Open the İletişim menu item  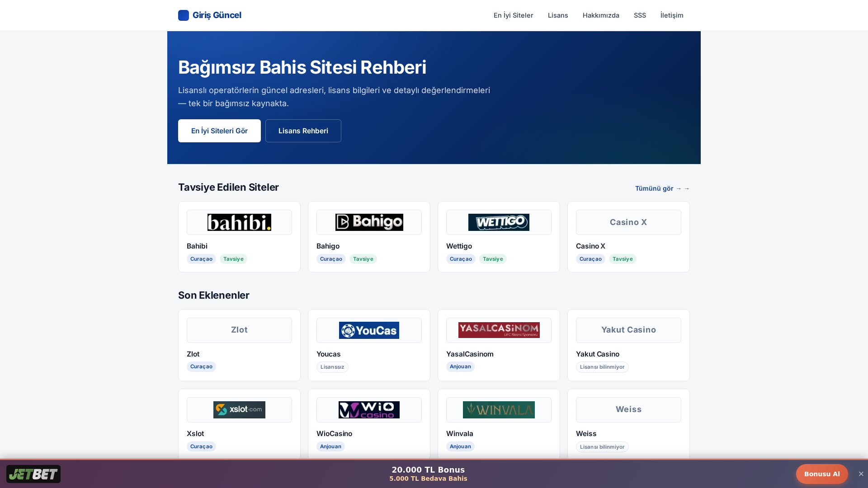(x=672, y=15)
